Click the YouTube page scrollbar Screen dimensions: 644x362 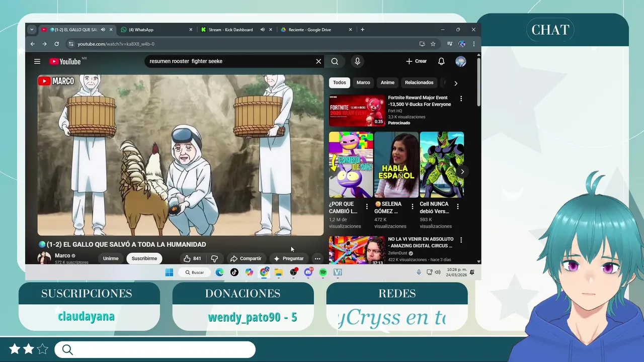478,83
